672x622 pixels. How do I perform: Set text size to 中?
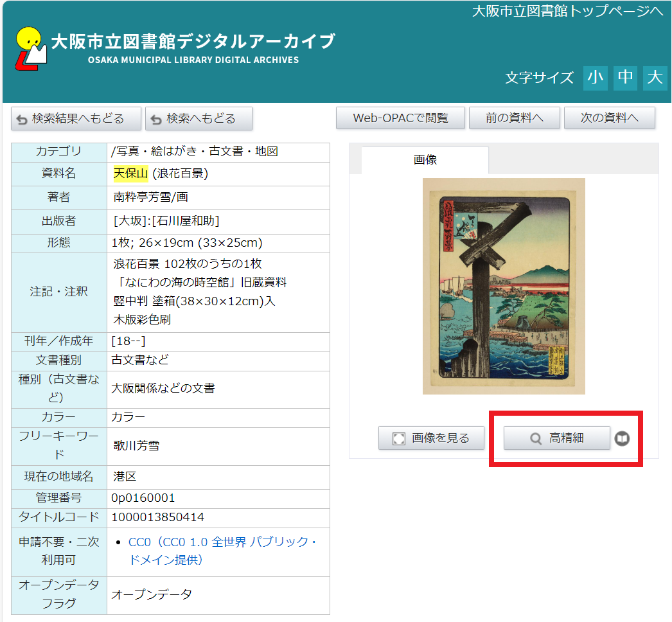click(x=625, y=78)
